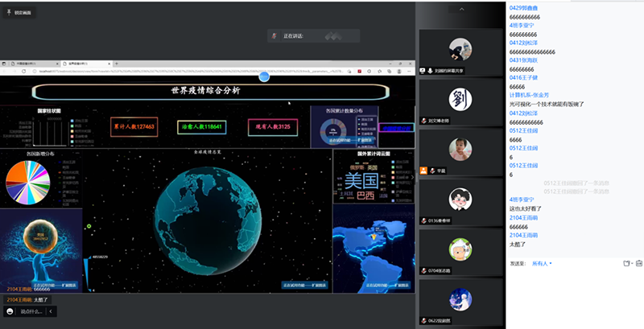Click the 治愈人数118641 button
The height and width of the screenshot is (329, 644).
pos(202,127)
